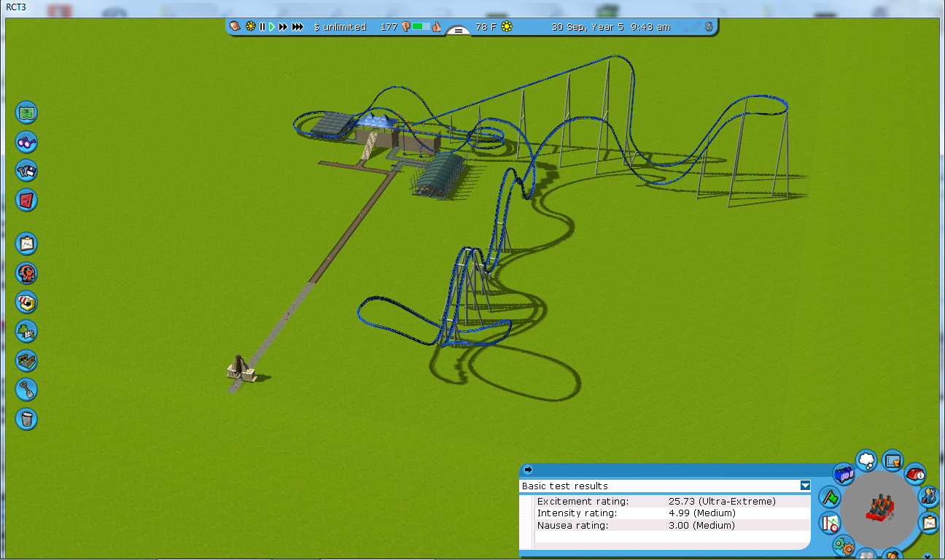Open the ride operating gears icon
This screenshot has height=560, width=945.
pyautogui.click(x=844, y=545)
